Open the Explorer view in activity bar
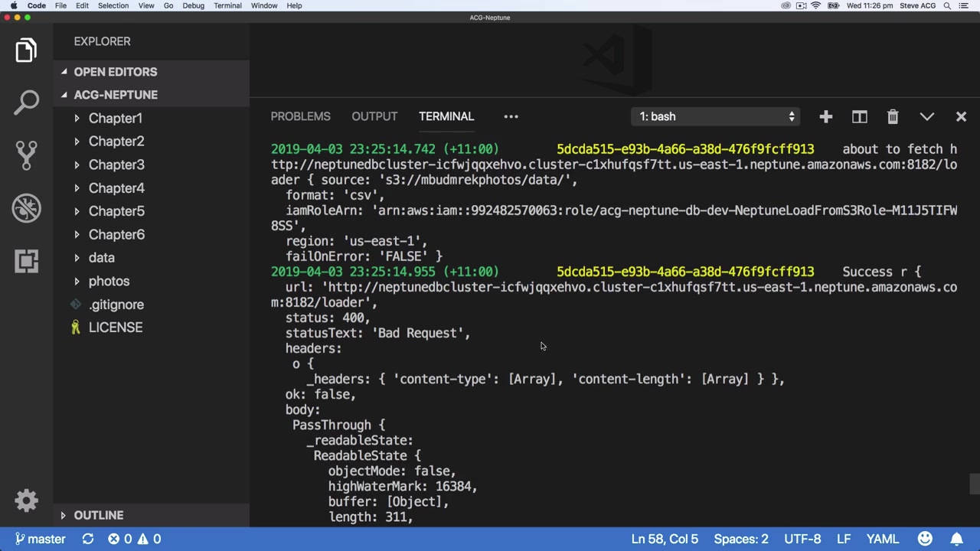The height and width of the screenshot is (551, 980). tap(26, 51)
